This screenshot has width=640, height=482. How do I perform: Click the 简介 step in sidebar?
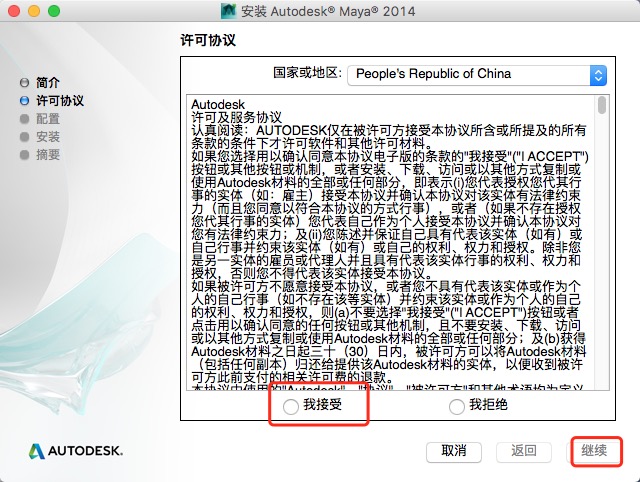(48, 82)
